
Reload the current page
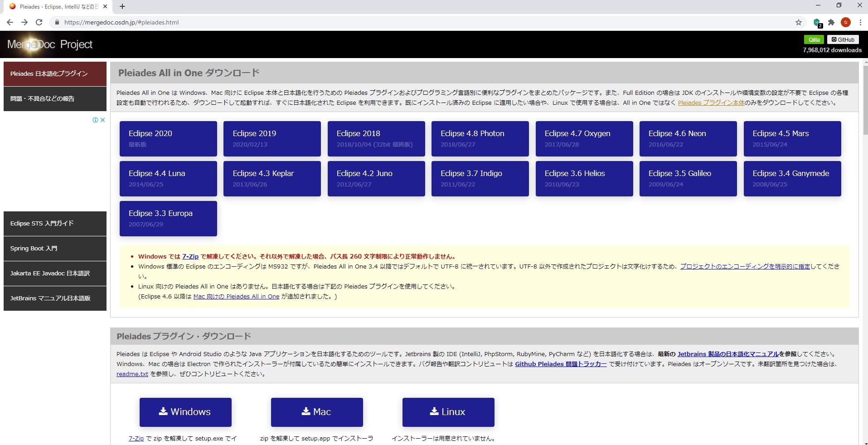point(39,22)
